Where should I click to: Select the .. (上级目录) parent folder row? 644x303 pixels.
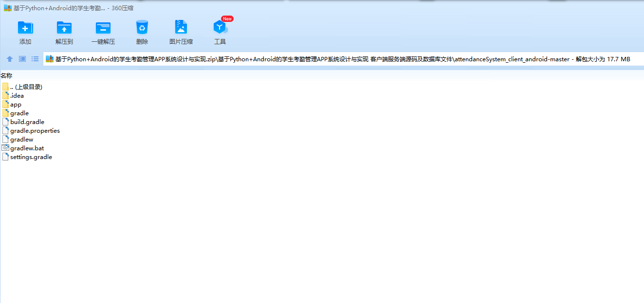click(22, 87)
